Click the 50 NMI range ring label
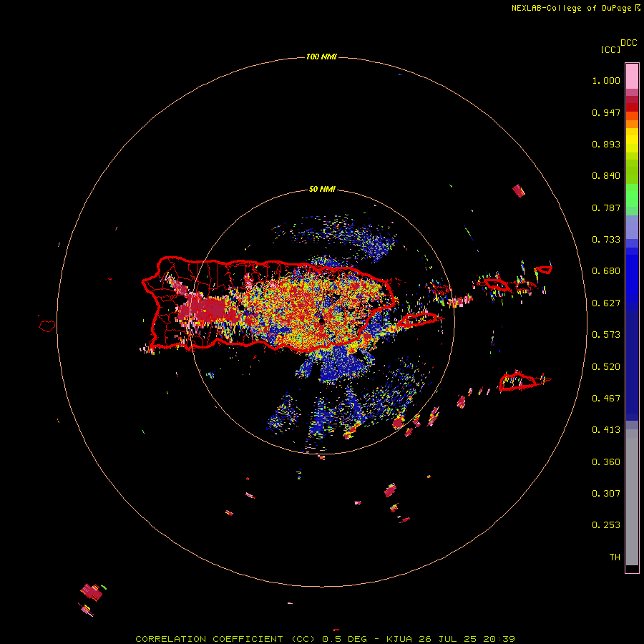 [x=322, y=190]
